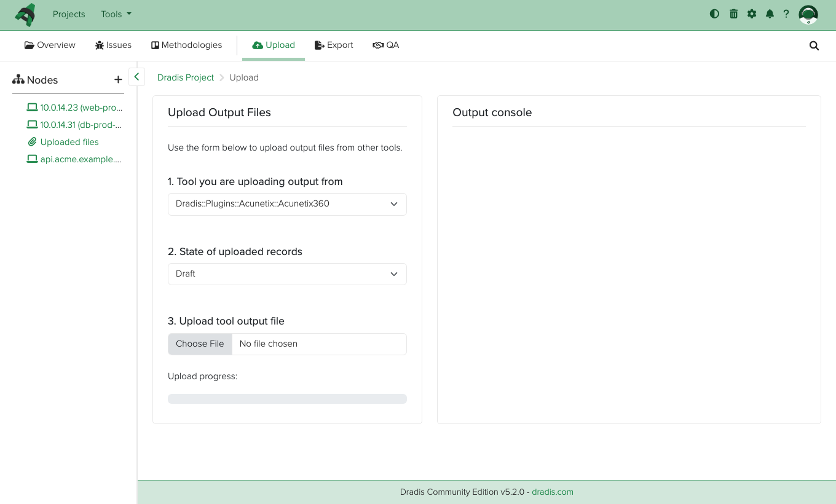Visit the dradis.com footer link
The width and height of the screenshot is (836, 504).
(553, 492)
